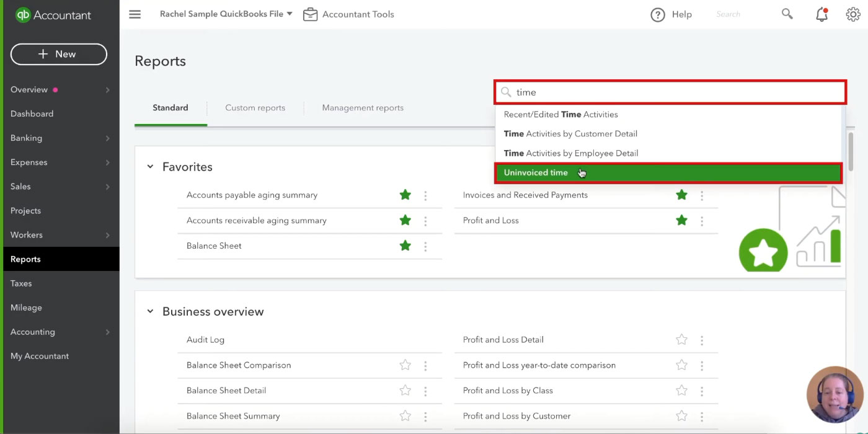
Task: Collapse the Favorites section
Action: point(150,167)
